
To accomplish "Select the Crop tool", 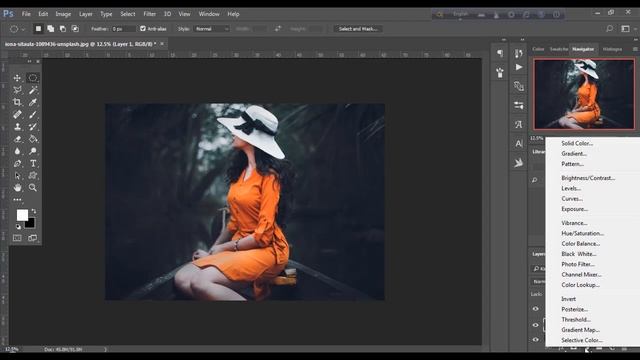I will 17,102.
